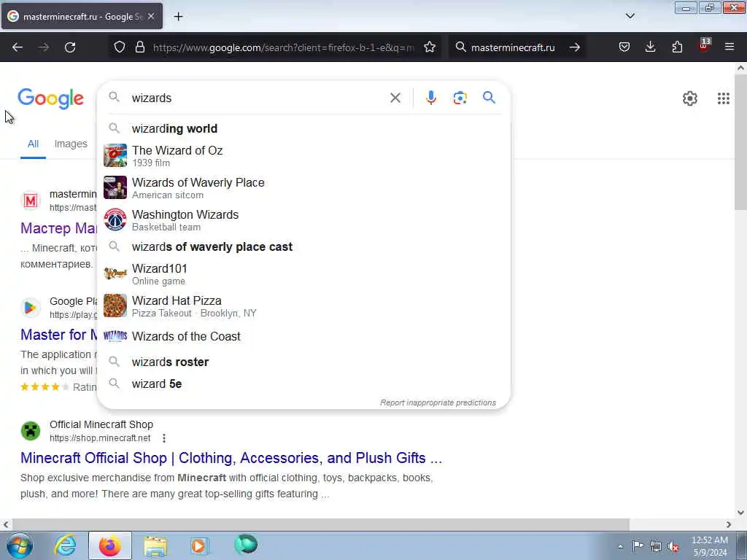This screenshot has height=560, width=747.
Task: Click the network tray icon
Action: (656, 546)
